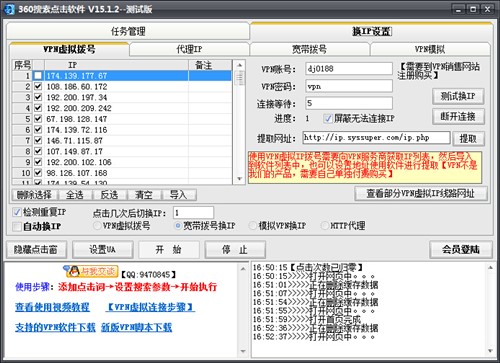Screen dimensions: 500x363
Task: Click the 开始 button
Action: coord(169,249)
